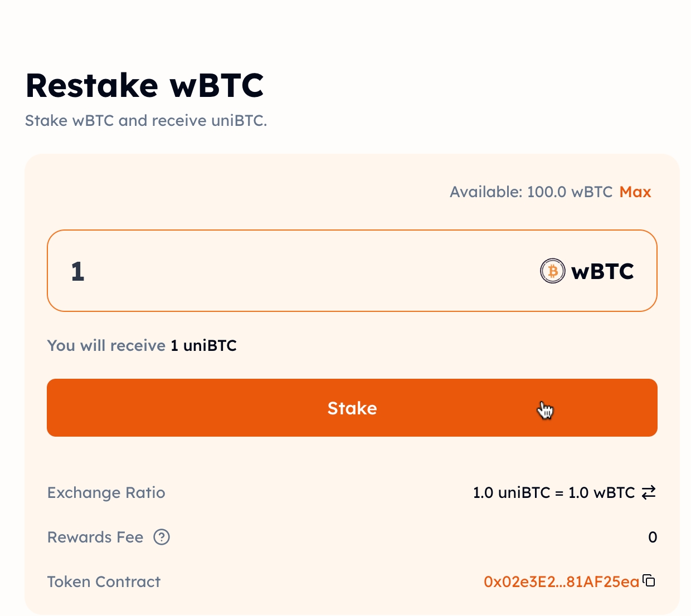Image resolution: width=691 pixels, height=616 pixels.
Task: Click the Token Contract label
Action: [x=104, y=582]
